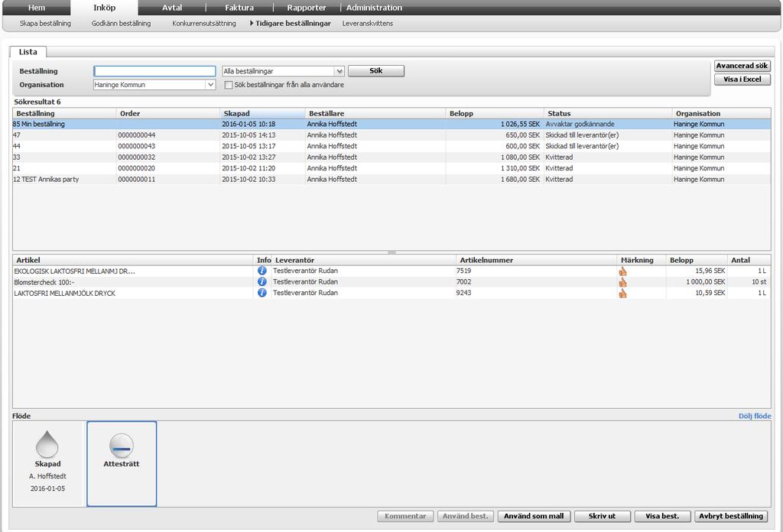This screenshot has height=532, width=783.
Task: Sort by the Antal column header
Action: click(749, 261)
